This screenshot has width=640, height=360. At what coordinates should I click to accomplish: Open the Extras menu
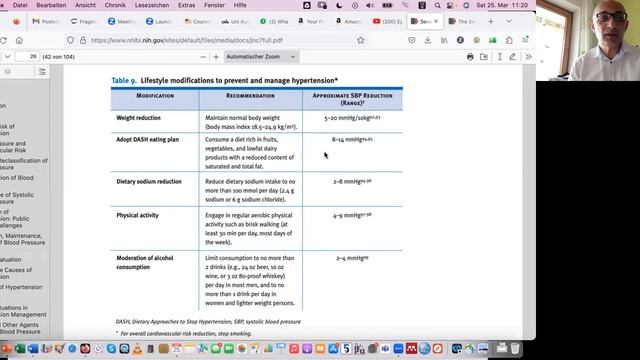tap(187, 5)
